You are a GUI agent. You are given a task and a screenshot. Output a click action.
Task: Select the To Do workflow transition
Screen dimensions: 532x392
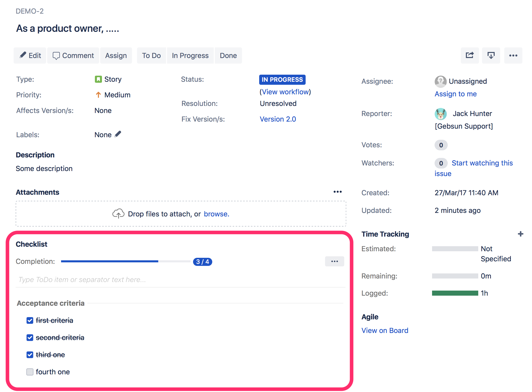coord(151,55)
